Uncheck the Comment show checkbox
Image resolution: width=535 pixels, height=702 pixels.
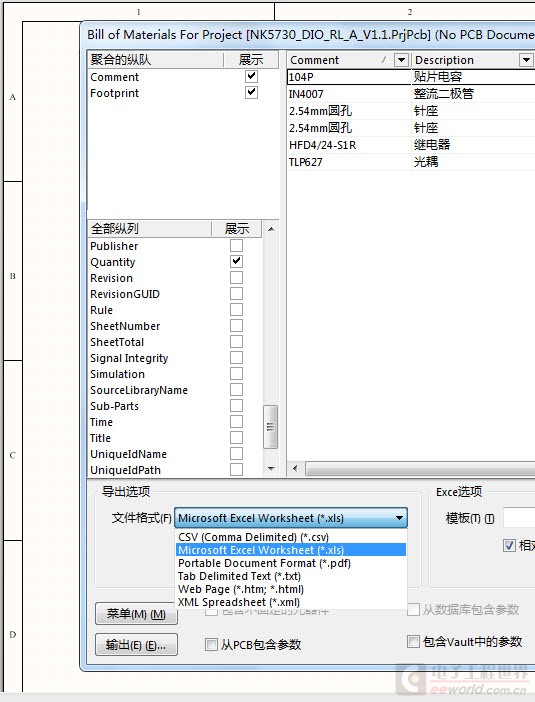[251, 77]
